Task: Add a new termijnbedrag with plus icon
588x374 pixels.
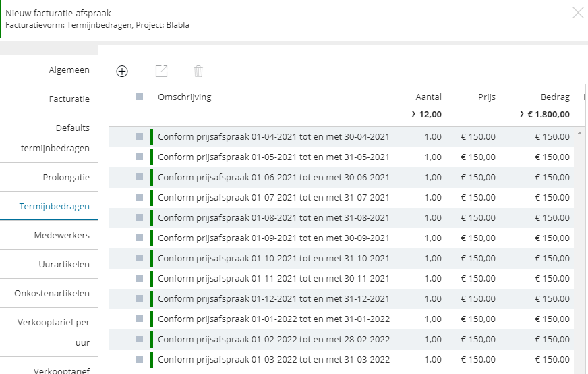Action: click(122, 71)
